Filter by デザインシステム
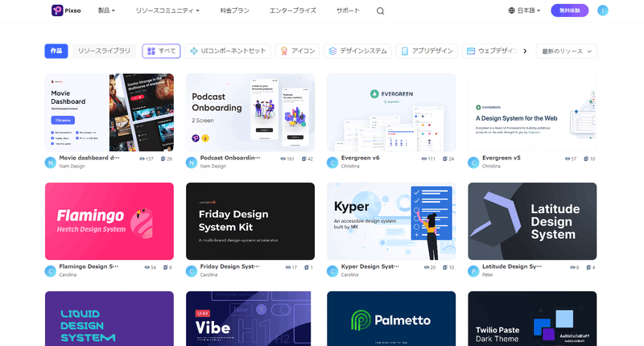 (x=357, y=51)
